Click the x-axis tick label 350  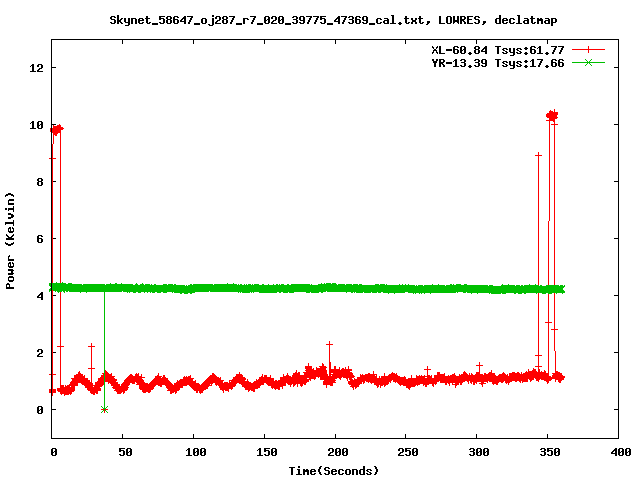pyautogui.click(x=550, y=452)
